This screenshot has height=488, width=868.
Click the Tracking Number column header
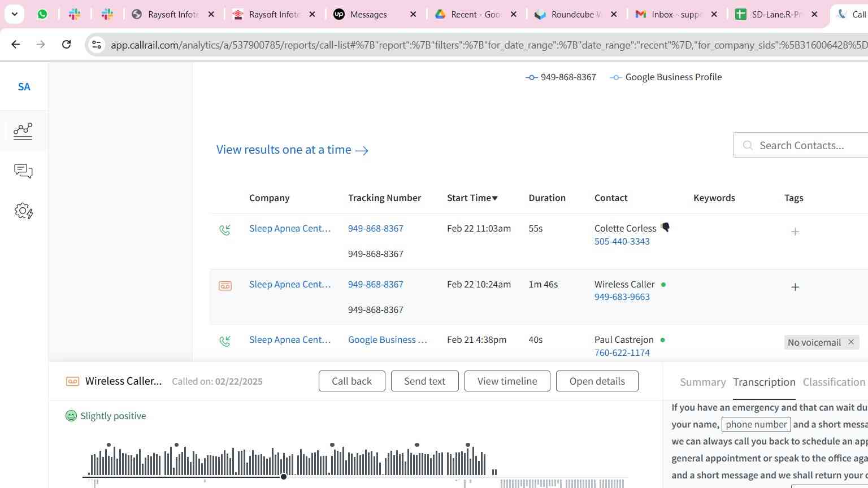tap(384, 198)
